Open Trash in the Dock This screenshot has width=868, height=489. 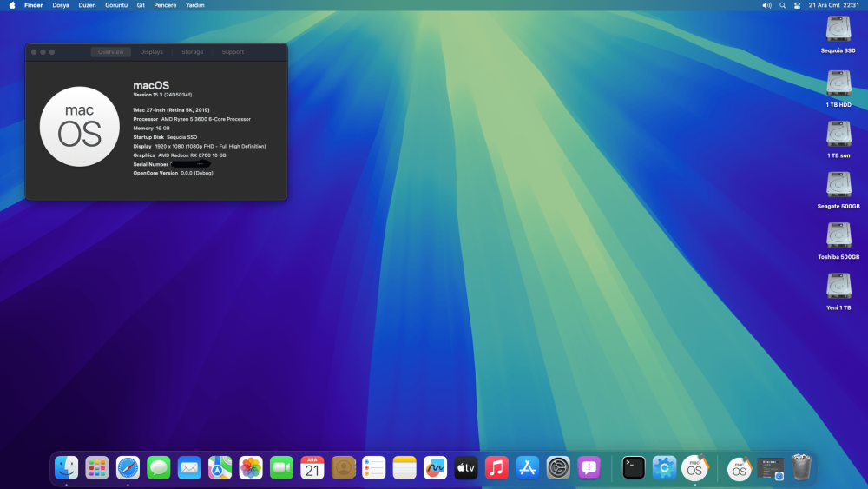801,467
